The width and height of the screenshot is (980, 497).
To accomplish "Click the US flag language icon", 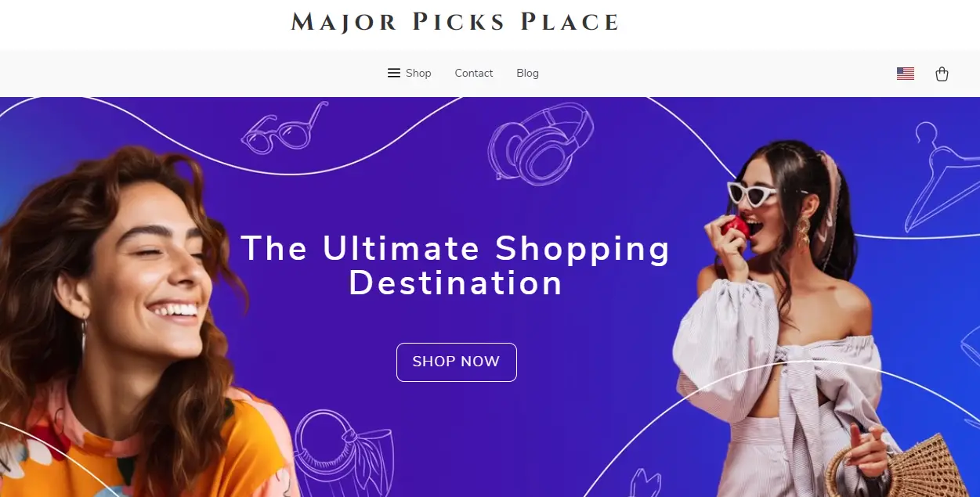I will pyautogui.click(x=906, y=74).
